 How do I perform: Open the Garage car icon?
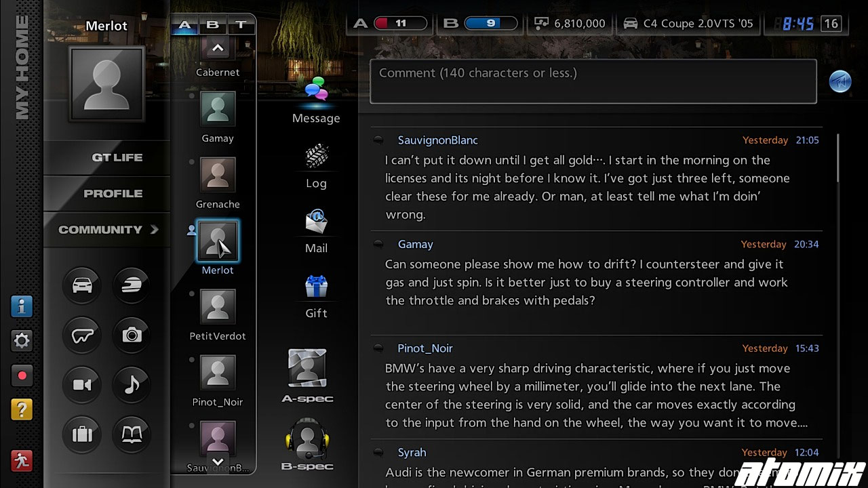82,285
